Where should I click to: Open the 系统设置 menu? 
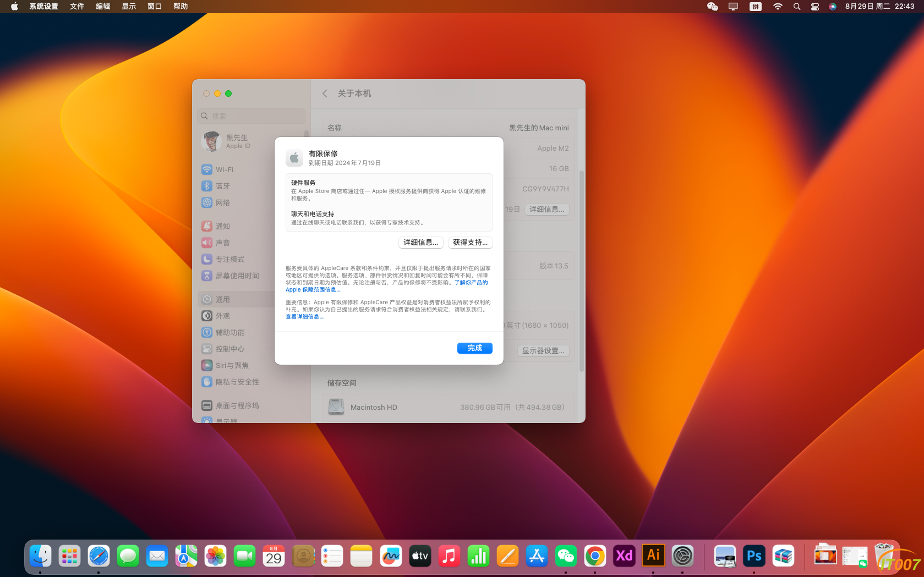(x=43, y=7)
